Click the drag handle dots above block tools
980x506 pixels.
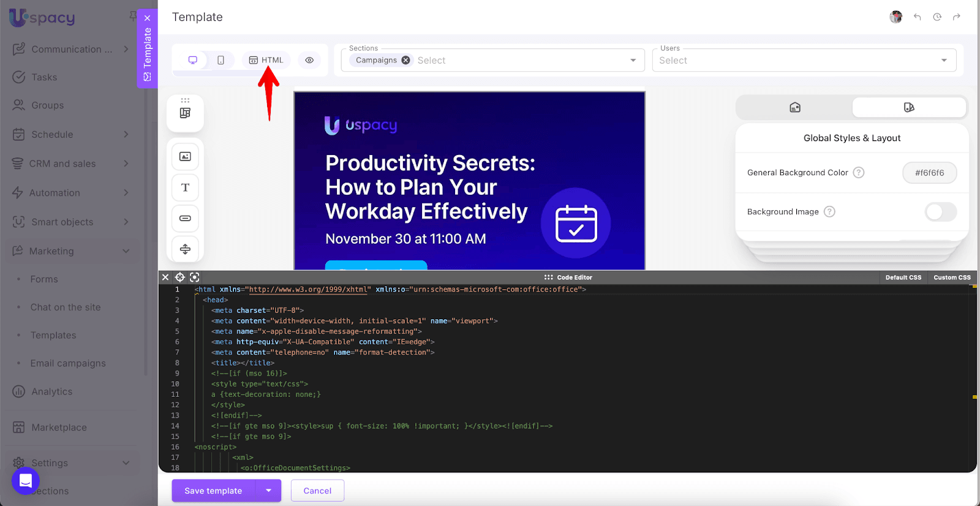(x=185, y=100)
